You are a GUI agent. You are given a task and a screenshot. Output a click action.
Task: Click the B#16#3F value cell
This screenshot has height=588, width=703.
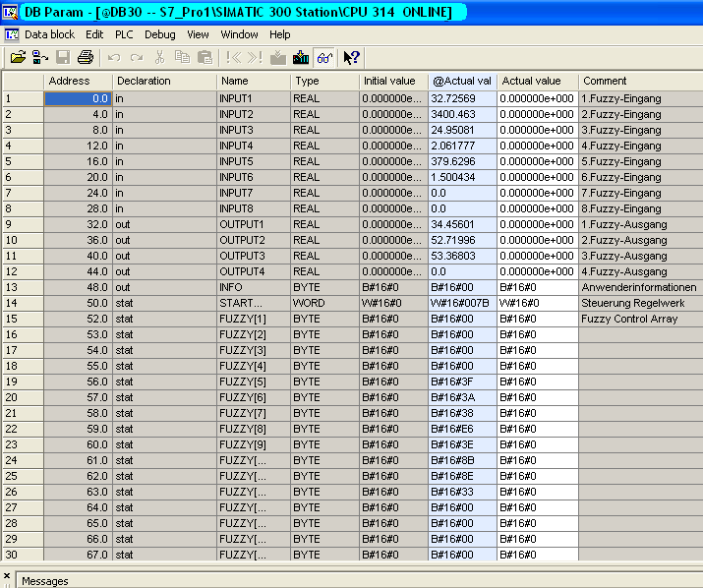coord(463,382)
